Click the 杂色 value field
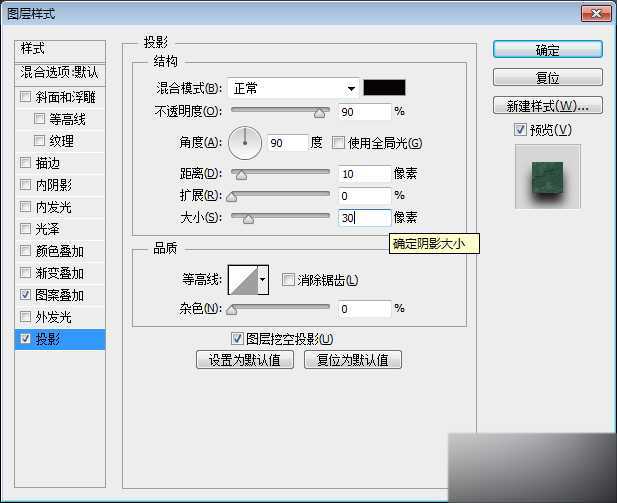617x503 pixels. 364,309
